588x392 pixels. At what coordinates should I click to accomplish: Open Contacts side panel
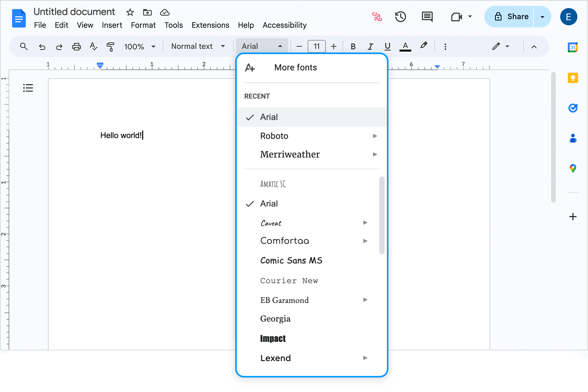click(573, 138)
